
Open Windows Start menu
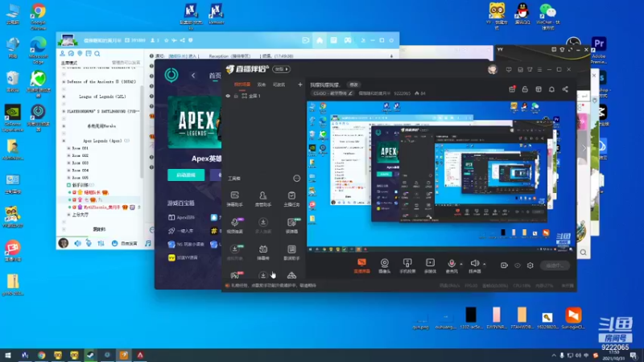(8, 355)
